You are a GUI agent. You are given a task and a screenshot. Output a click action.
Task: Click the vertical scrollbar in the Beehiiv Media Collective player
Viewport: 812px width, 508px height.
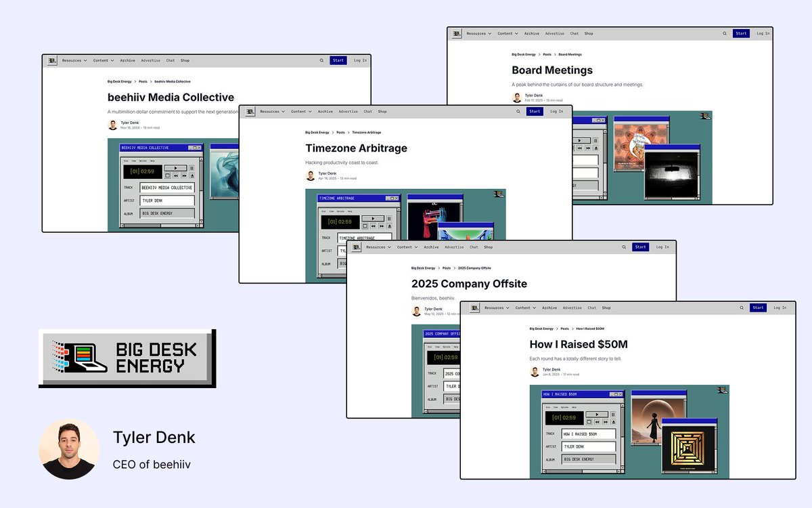pyautogui.click(x=202, y=190)
